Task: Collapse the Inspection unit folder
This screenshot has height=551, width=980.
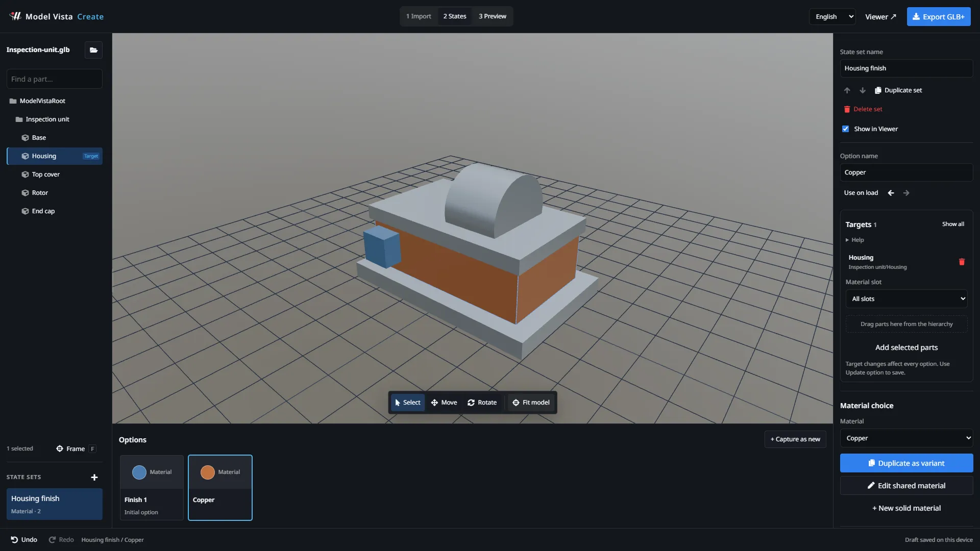Action: tap(19, 119)
